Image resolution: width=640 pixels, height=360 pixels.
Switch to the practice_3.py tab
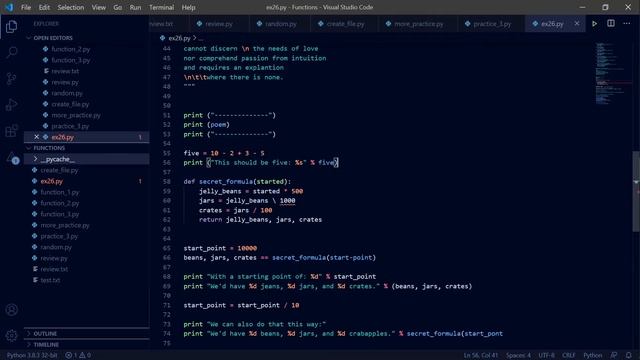491,24
